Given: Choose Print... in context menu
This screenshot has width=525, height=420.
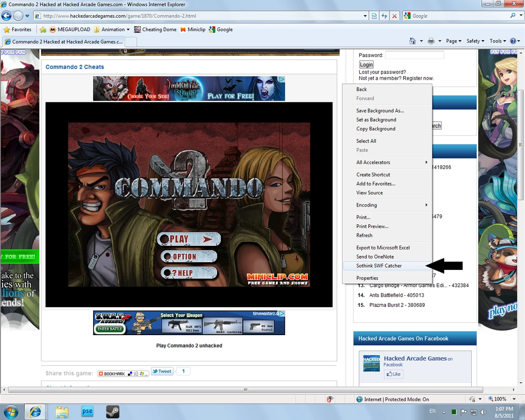Looking at the screenshot, I should (x=387, y=217).
